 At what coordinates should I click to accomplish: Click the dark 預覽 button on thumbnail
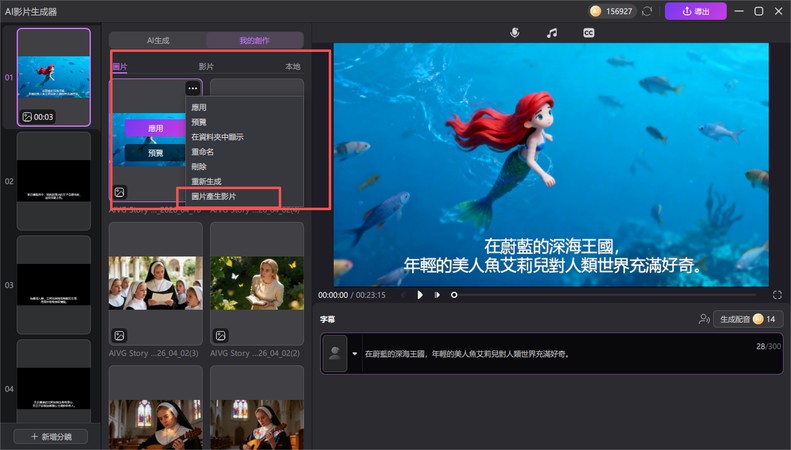click(155, 153)
